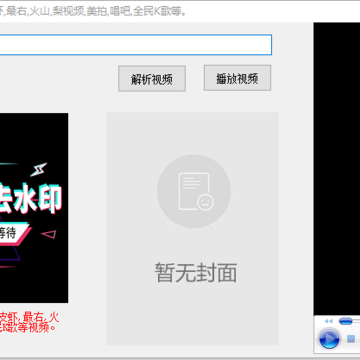Click the rewind double-arrow icon in player
This screenshot has height=360, width=360.
329,321
